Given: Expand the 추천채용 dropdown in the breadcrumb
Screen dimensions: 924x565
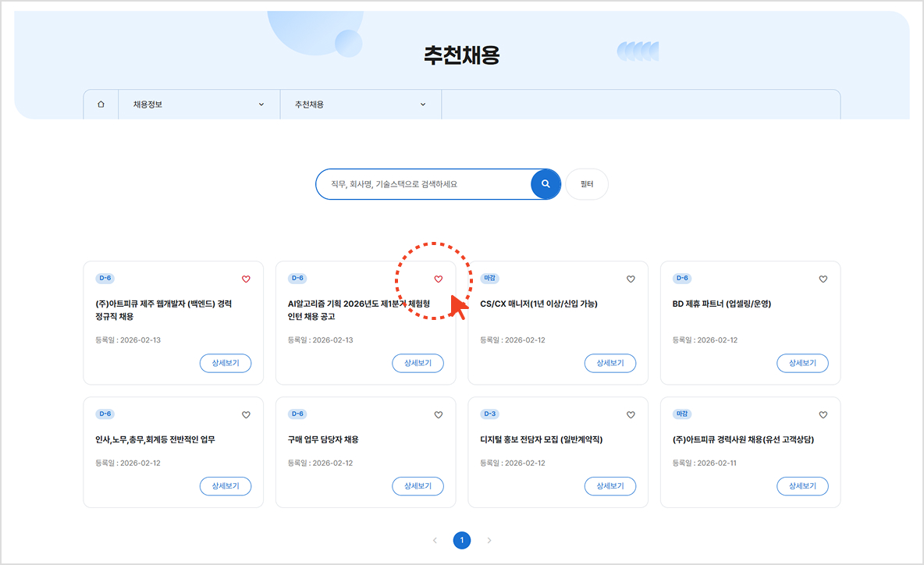Looking at the screenshot, I should [x=422, y=104].
